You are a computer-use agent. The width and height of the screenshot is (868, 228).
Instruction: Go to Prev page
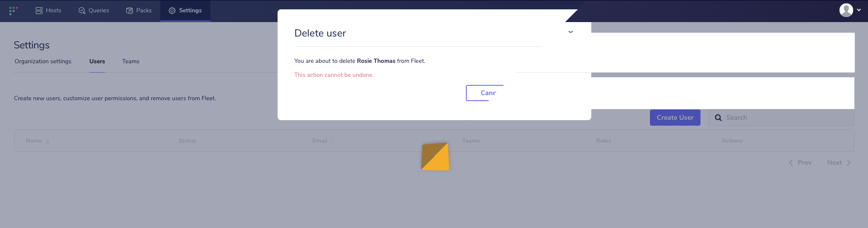[800, 163]
